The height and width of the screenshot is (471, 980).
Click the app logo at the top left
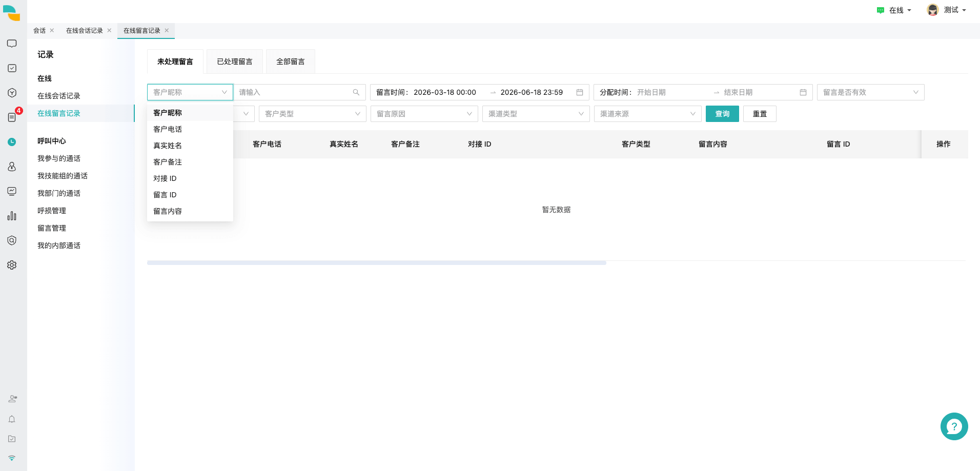[x=11, y=13]
